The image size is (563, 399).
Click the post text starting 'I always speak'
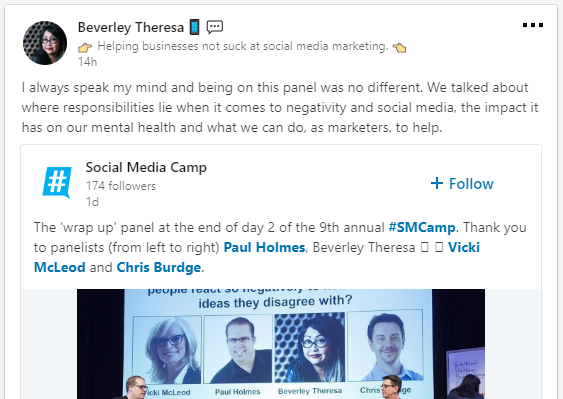(280, 107)
